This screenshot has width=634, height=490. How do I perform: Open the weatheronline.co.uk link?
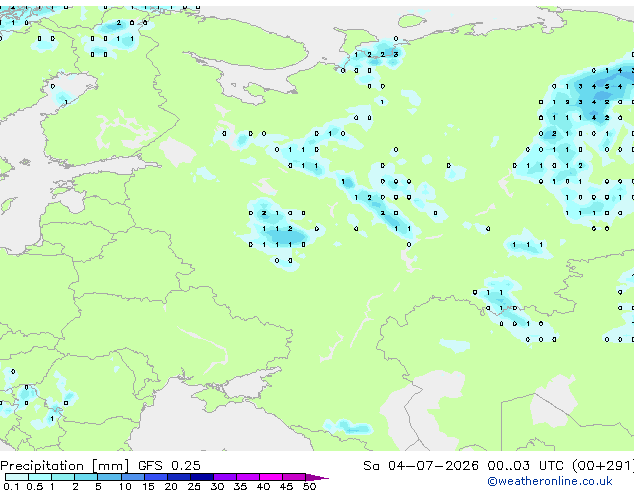550,481
